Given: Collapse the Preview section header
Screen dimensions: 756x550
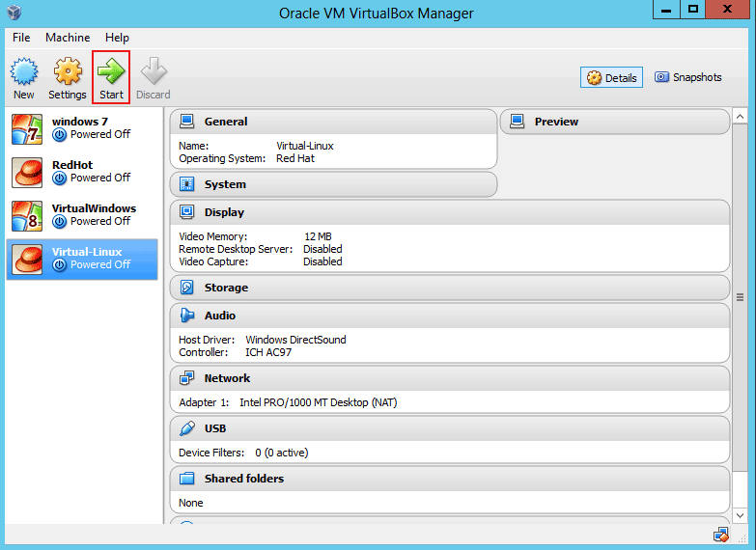Looking at the screenshot, I should pos(615,122).
